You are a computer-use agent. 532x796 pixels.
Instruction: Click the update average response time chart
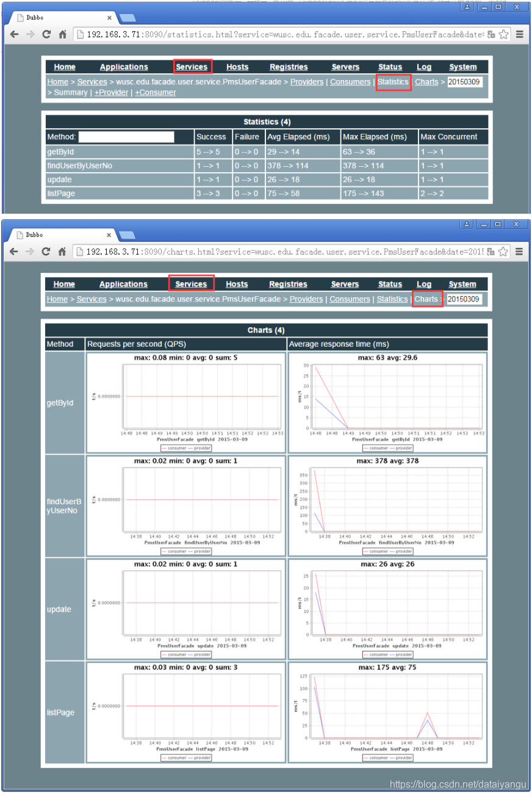pyautogui.click(x=387, y=609)
